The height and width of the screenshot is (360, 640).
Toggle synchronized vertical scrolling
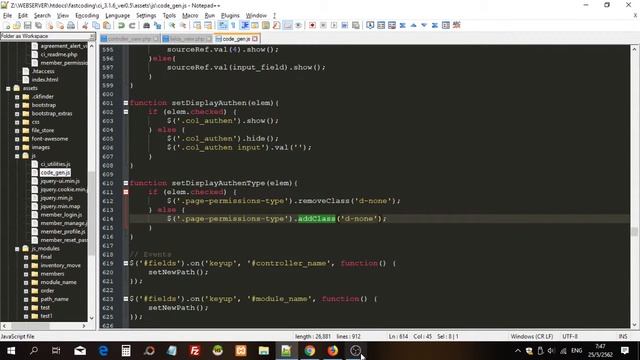[197, 25]
